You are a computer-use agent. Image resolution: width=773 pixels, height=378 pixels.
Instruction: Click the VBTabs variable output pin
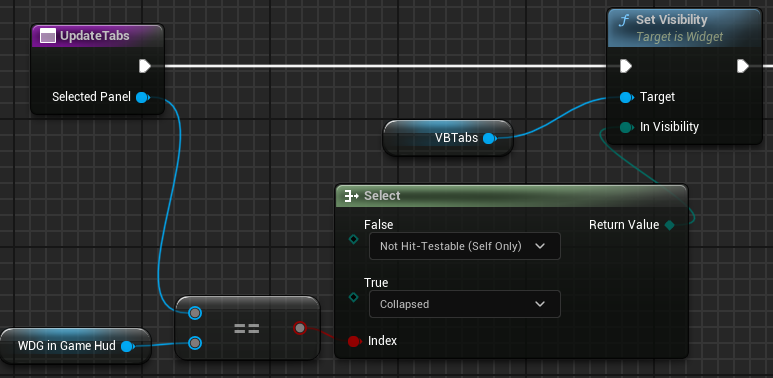(x=489, y=138)
